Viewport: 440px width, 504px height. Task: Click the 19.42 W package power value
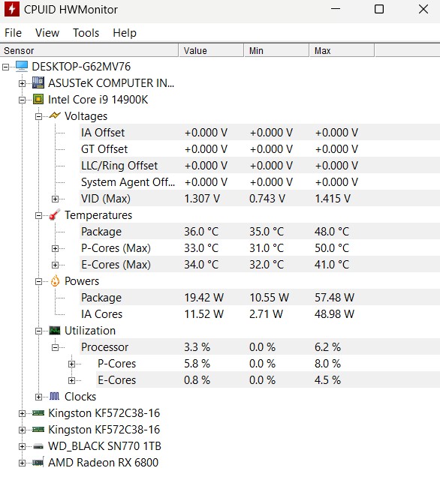pos(203,297)
